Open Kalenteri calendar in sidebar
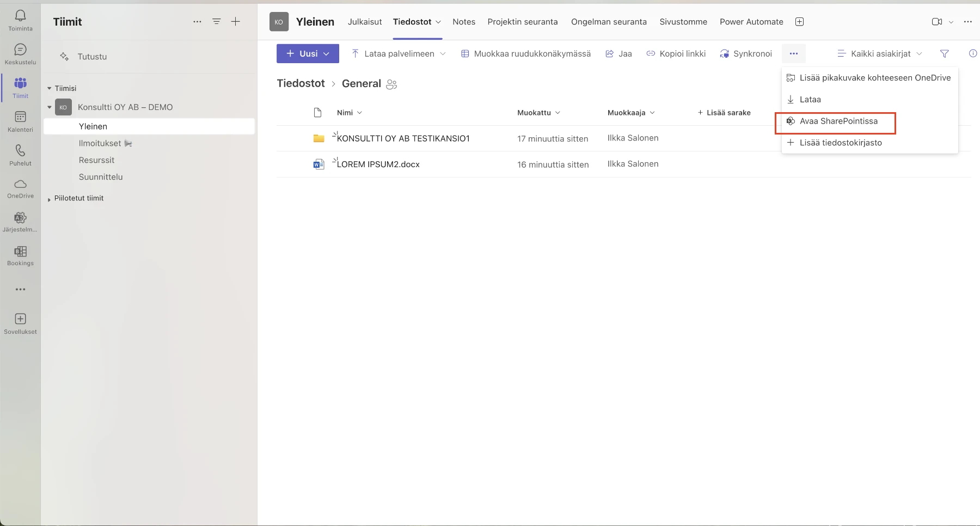Image resolution: width=980 pixels, height=526 pixels. click(x=20, y=121)
